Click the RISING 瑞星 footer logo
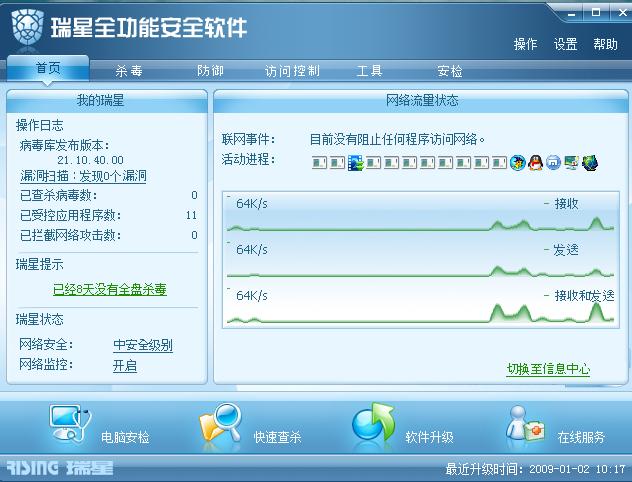 click(60, 468)
